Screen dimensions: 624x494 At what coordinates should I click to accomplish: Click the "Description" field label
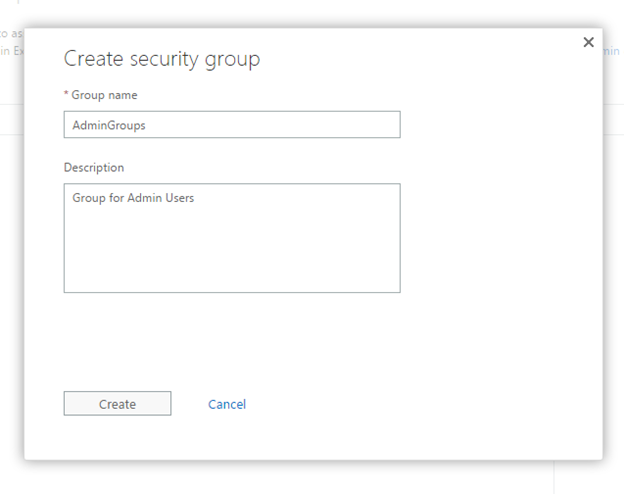tap(94, 167)
